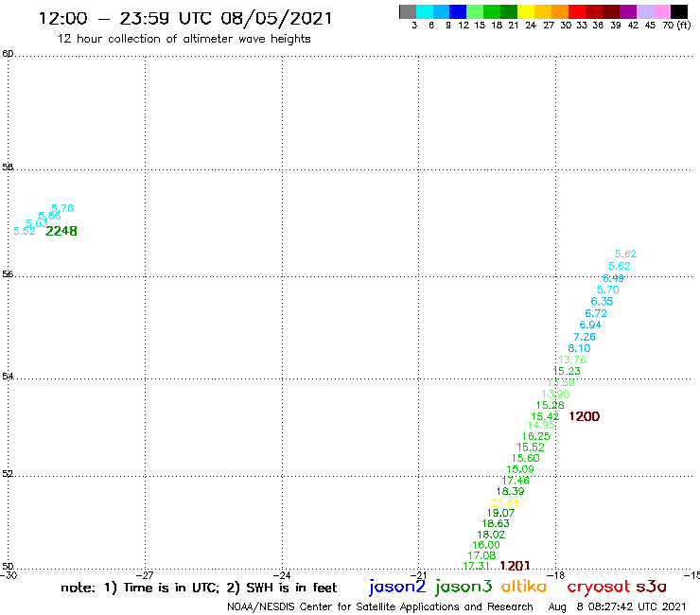Screen dimensions: 700x615
Task: Click the 'altika' satellite label
Action: [524, 587]
